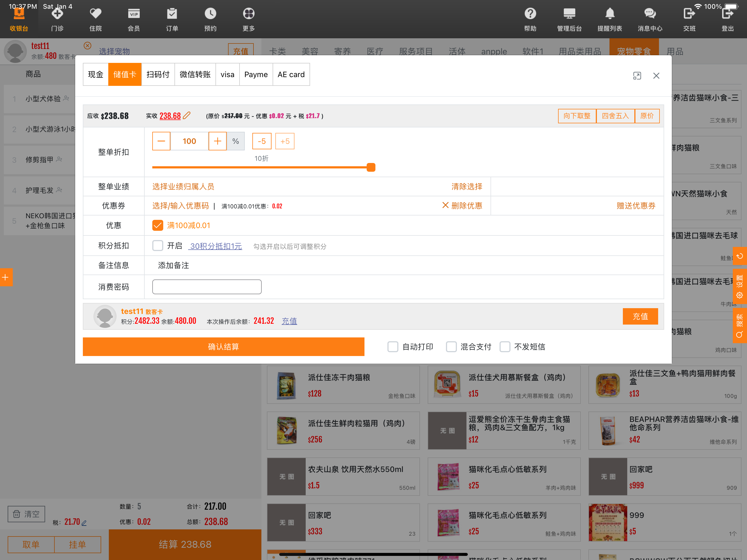747x560 pixels.
Task: Open the 设置 settings side tab
Action: [740, 286]
